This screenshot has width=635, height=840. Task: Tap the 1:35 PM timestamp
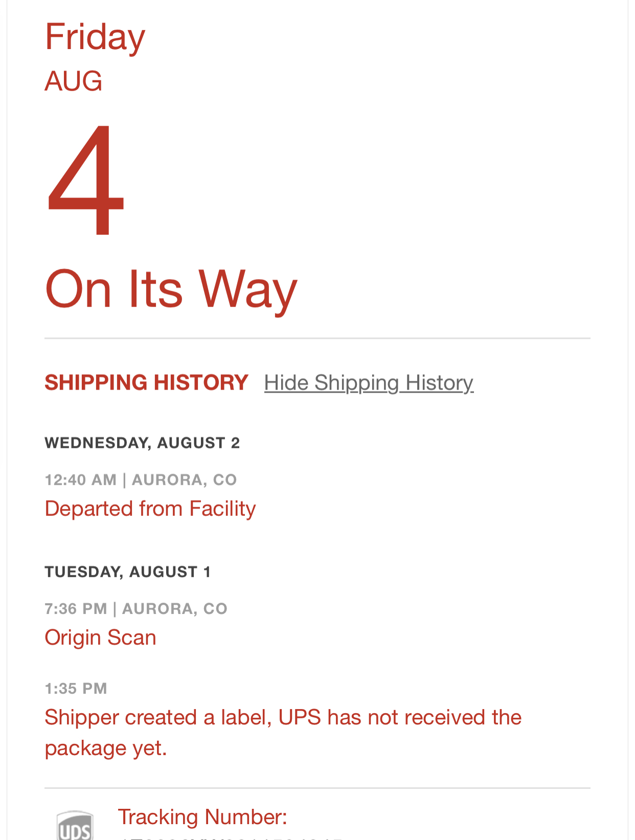(76, 688)
